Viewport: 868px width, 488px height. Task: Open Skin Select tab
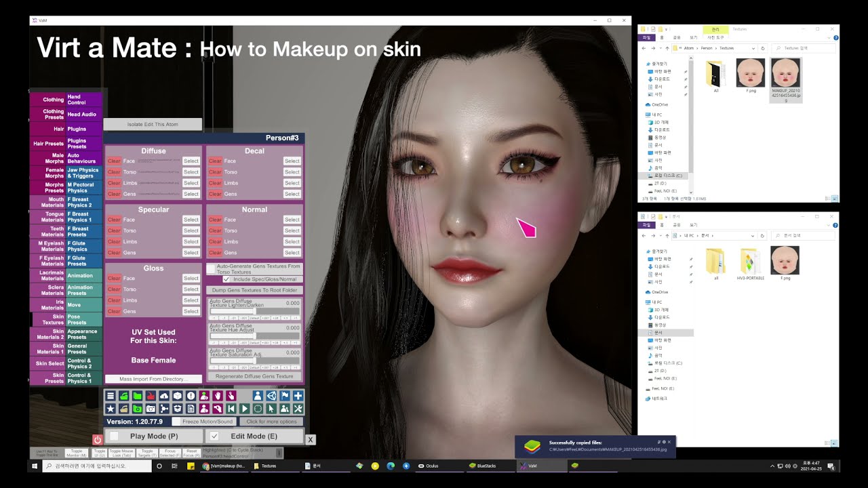[x=48, y=363]
